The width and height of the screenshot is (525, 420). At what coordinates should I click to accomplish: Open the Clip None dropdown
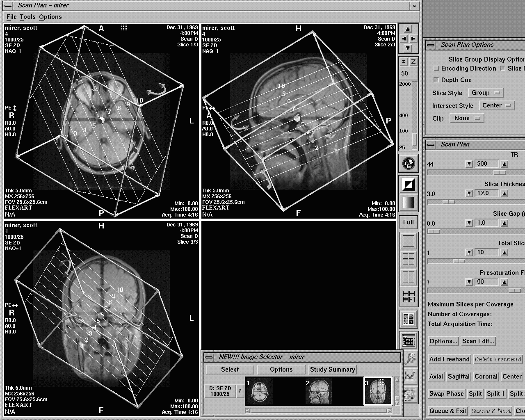tap(467, 118)
